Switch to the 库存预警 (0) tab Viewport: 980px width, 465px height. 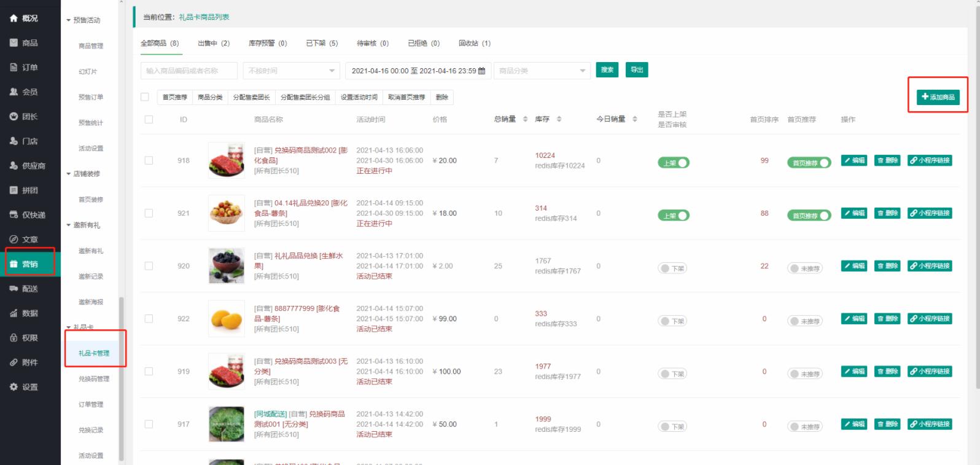click(x=268, y=43)
